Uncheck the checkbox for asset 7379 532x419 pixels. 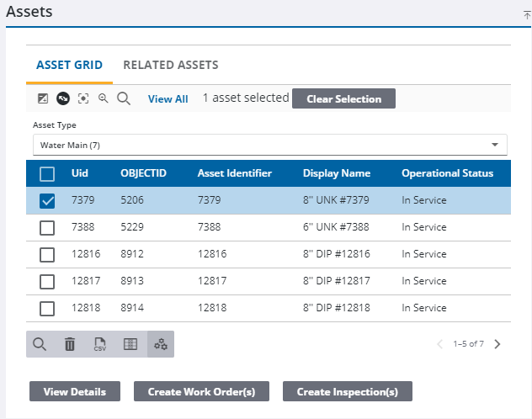[x=48, y=201]
